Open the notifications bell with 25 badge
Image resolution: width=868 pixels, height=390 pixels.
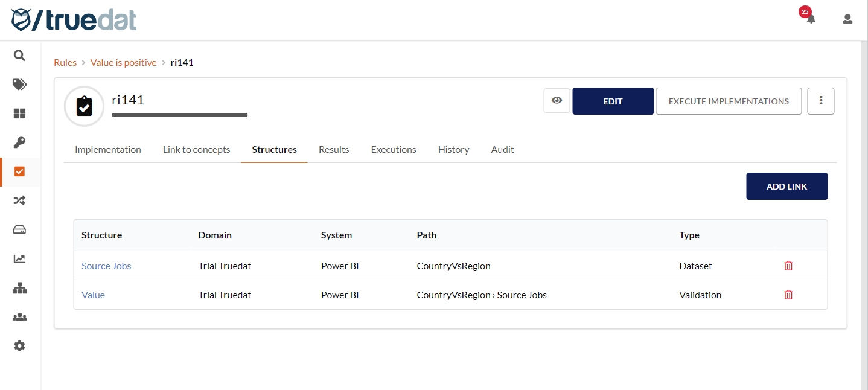coord(811,19)
